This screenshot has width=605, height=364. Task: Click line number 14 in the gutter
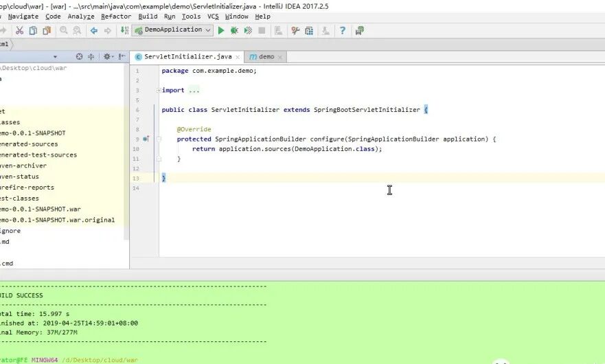tap(136, 188)
